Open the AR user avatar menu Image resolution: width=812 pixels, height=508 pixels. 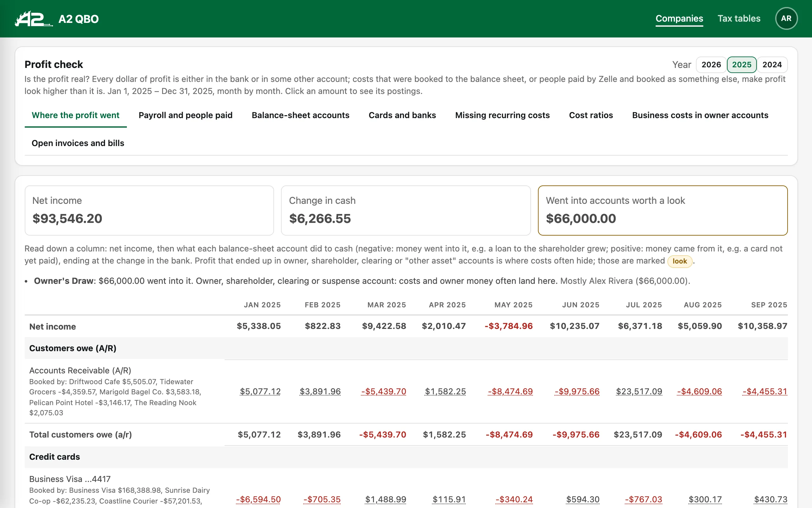click(786, 18)
